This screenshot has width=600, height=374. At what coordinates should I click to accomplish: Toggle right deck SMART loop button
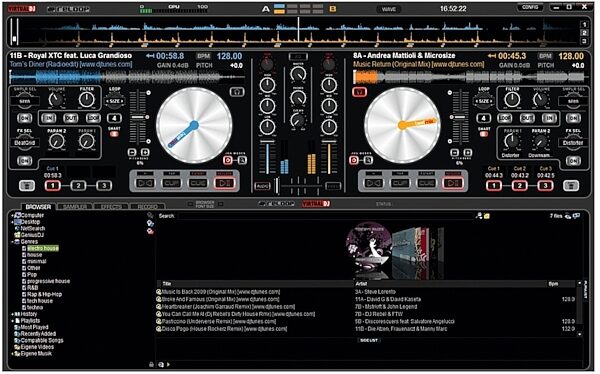(x=484, y=134)
